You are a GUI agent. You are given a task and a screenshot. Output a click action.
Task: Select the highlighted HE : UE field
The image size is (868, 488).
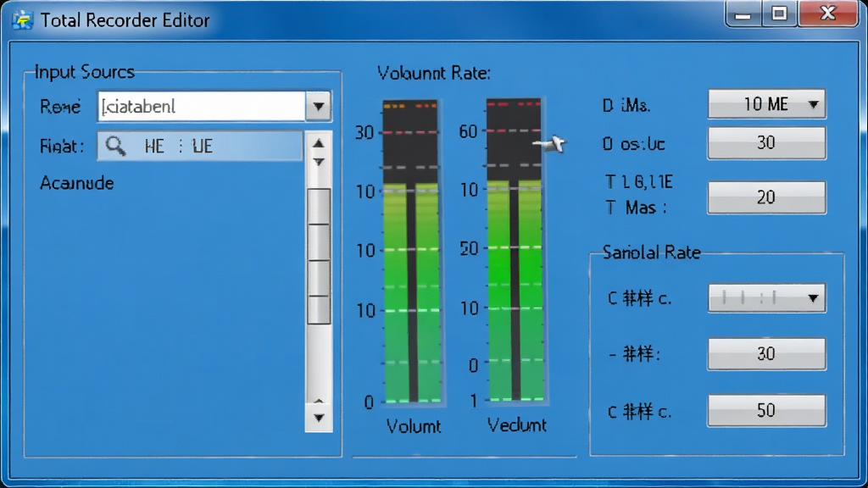coord(200,146)
